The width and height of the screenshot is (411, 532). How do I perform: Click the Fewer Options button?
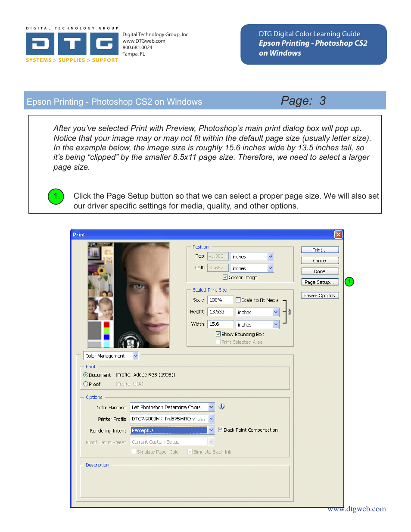[x=320, y=296]
